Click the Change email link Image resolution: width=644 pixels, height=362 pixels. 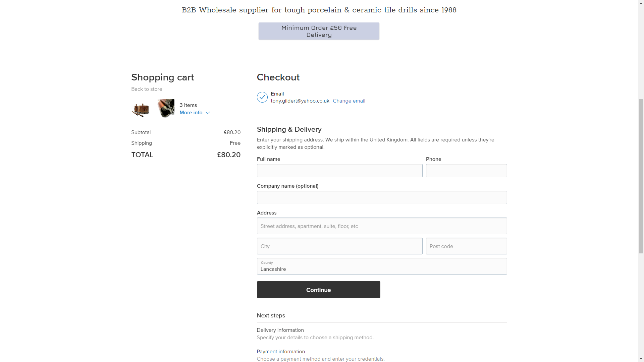point(349,101)
